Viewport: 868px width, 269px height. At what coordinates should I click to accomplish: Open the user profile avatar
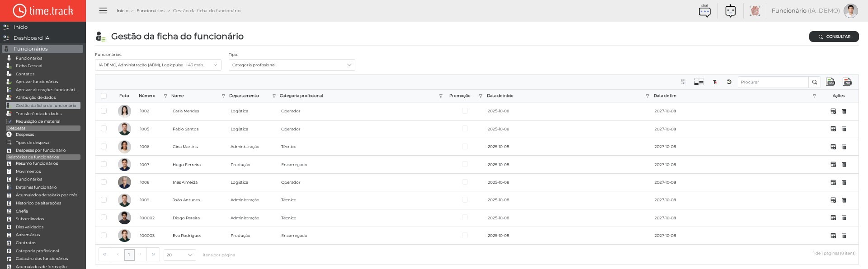pos(850,11)
